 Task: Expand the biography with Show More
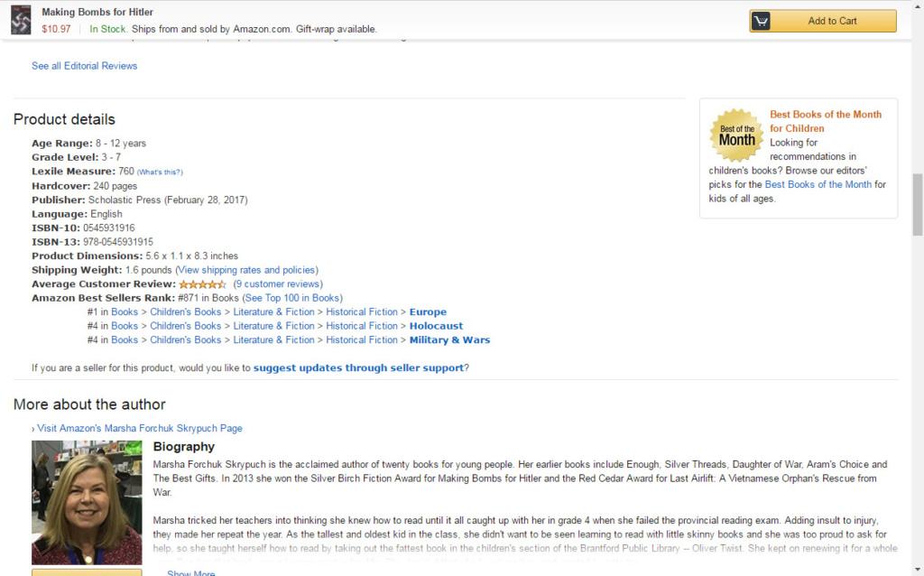click(x=190, y=573)
